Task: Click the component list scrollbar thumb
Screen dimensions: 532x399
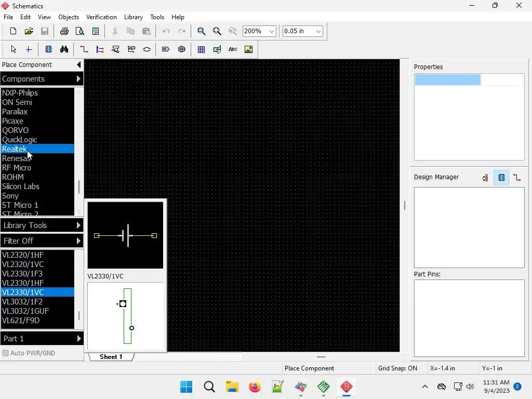Action: click(79, 315)
